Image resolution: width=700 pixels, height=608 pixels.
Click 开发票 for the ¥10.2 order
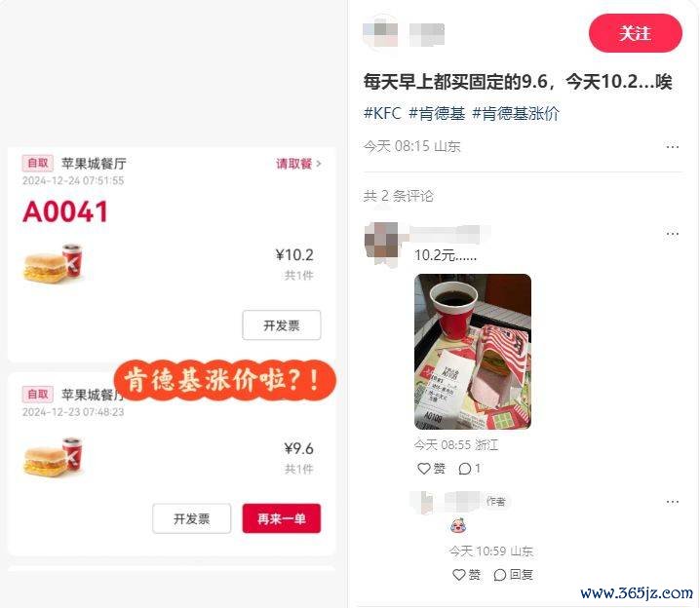point(281,325)
